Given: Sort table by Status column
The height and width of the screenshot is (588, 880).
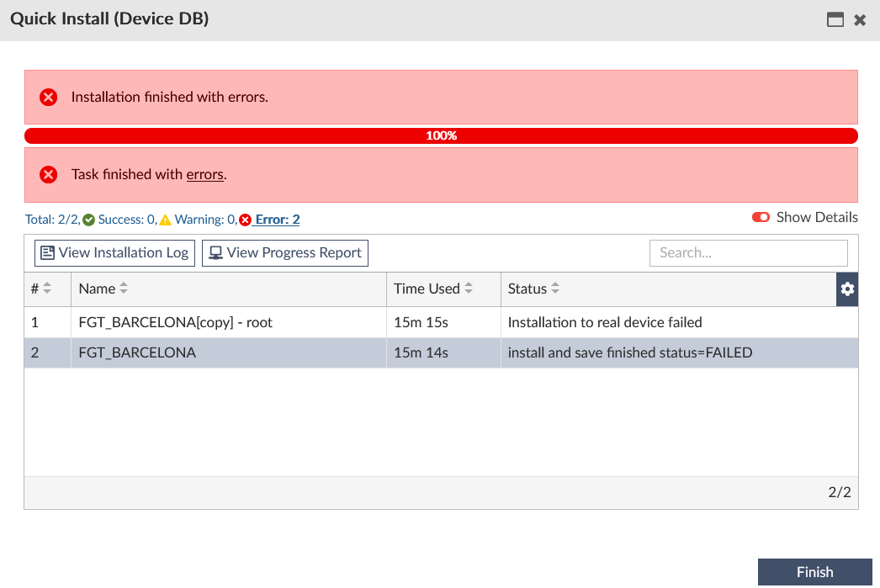Looking at the screenshot, I should pos(555,289).
